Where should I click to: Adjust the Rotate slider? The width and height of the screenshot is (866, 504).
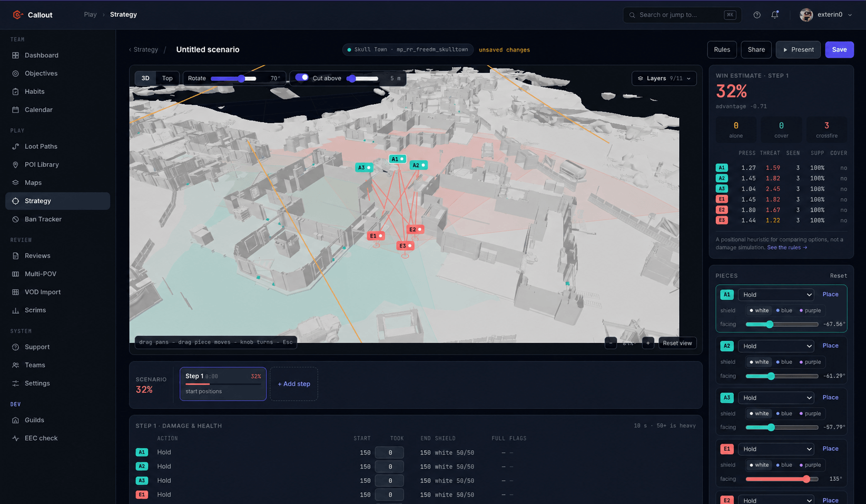tap(233, 78)
